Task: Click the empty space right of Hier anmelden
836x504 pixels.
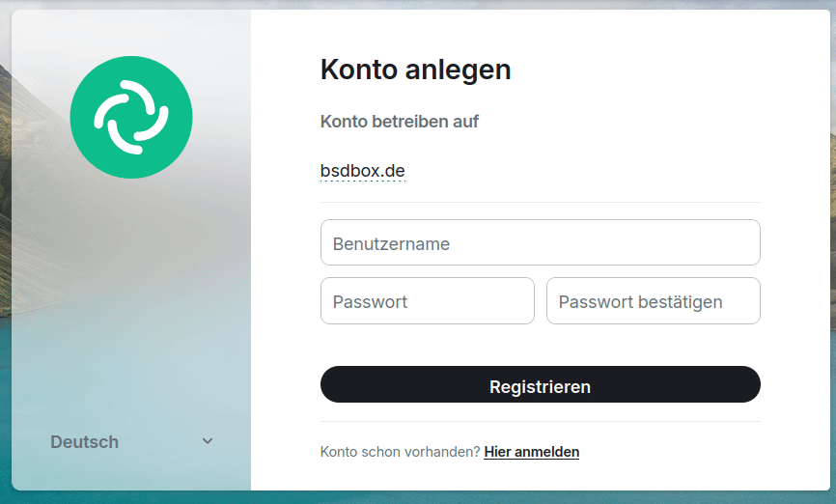Action: tap(676, 452)
